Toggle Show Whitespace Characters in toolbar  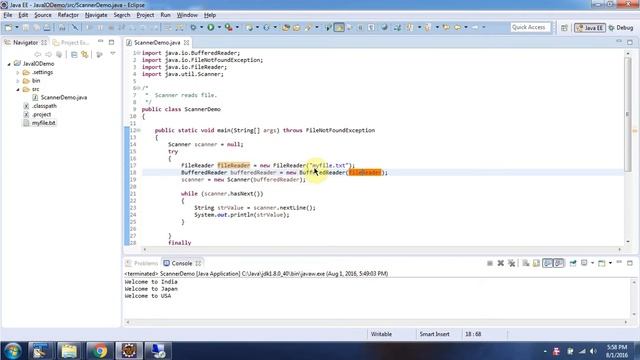[371, 27]
